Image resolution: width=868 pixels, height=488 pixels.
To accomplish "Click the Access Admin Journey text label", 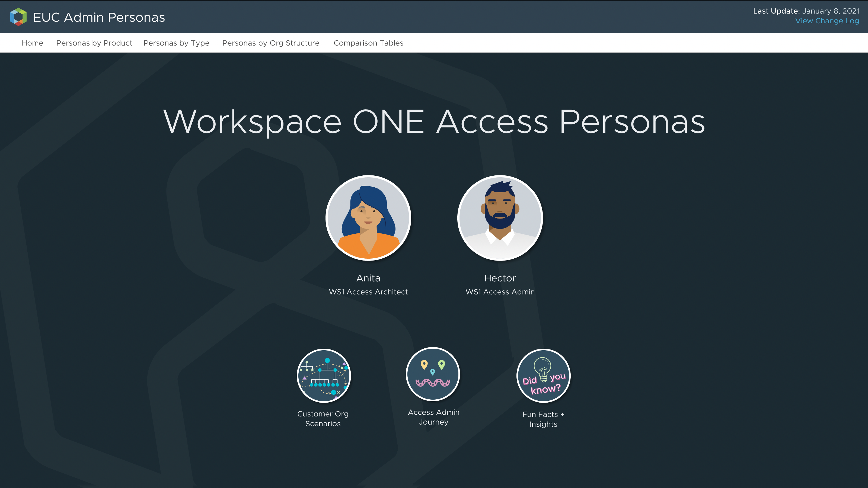I will [x=433, y=417].
